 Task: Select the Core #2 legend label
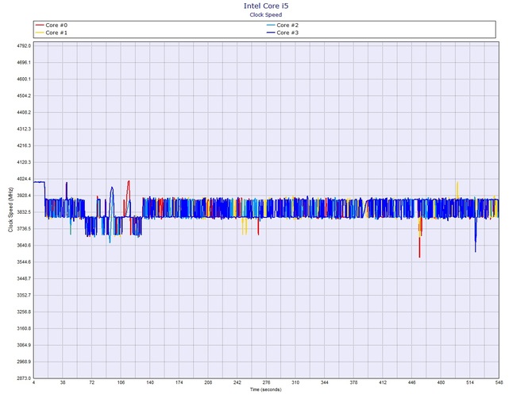point(287,25)
